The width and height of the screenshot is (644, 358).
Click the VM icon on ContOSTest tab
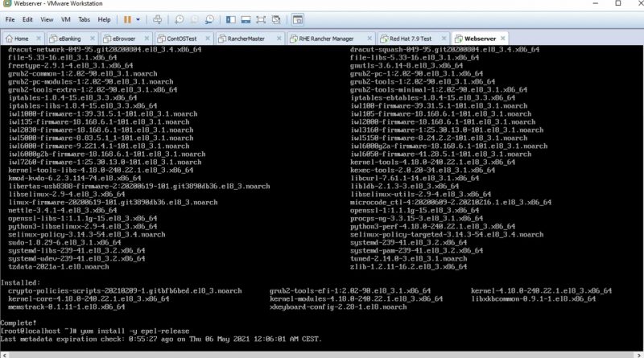coord(162,39)
